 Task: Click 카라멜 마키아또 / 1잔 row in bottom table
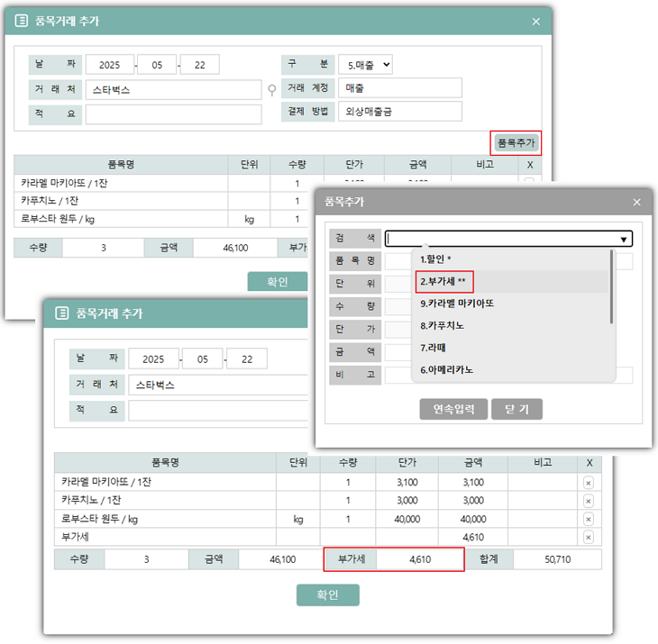click(328, 482)
